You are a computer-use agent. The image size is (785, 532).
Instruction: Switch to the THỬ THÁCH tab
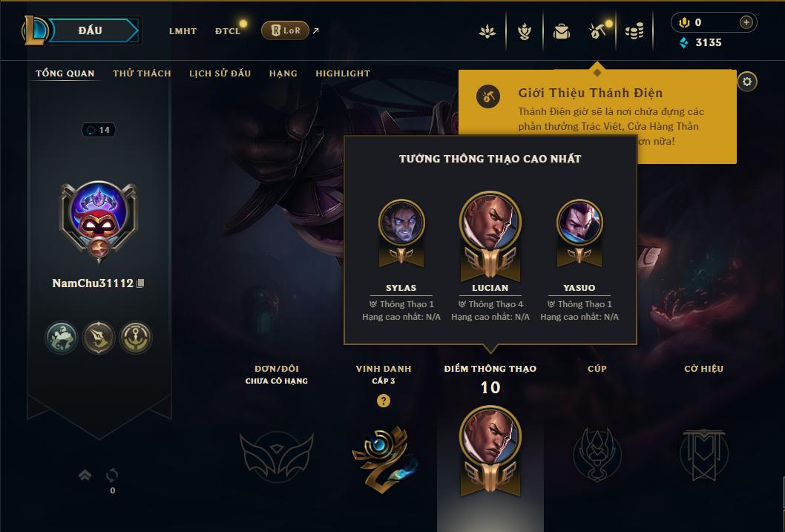(x=142, y=73)
